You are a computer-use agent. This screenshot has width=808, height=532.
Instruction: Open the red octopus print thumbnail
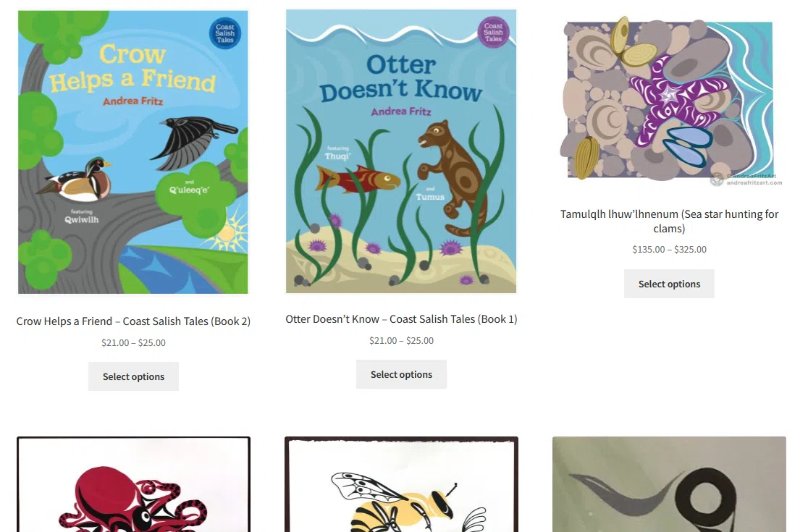133,484
